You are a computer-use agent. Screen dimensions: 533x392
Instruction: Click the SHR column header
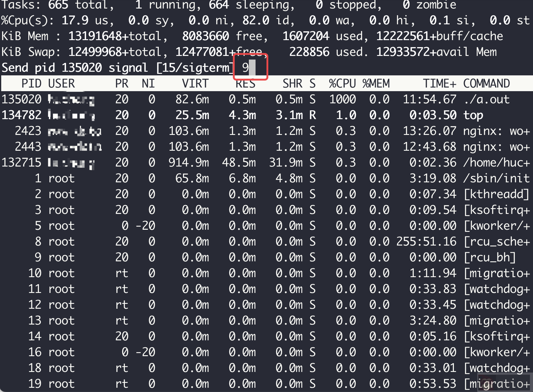[292, 83]
